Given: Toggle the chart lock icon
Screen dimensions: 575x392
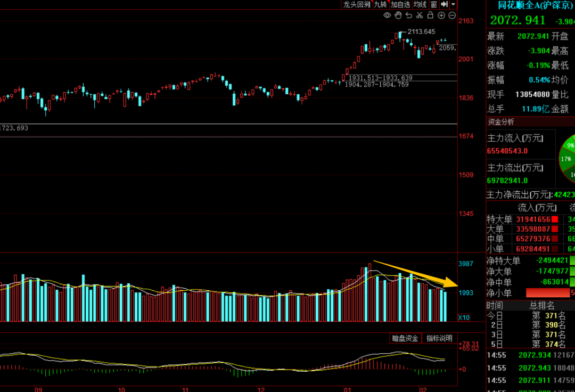Looking at the screenshot, I should [x=431, y=15].
